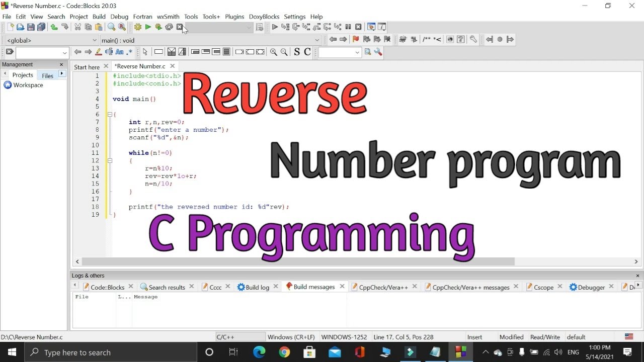Close the Reverse Number.c tab
Viewport: 644px width, 362px height.
173,66
